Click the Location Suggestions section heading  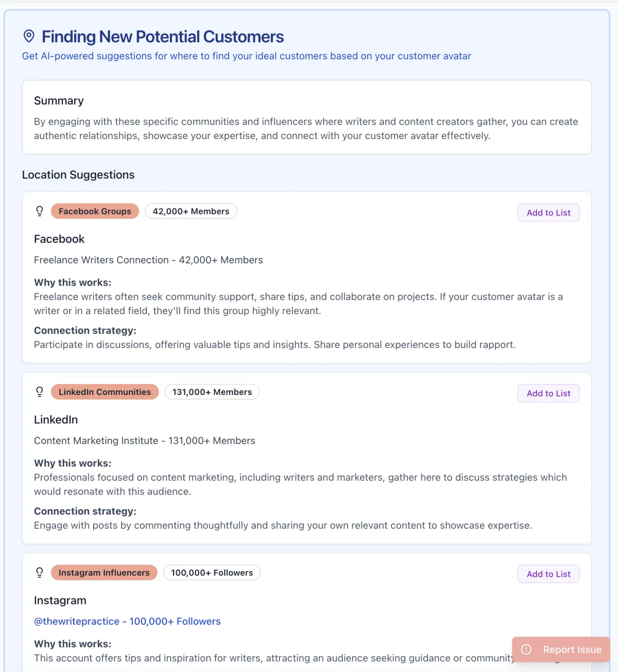click(78, 175)
